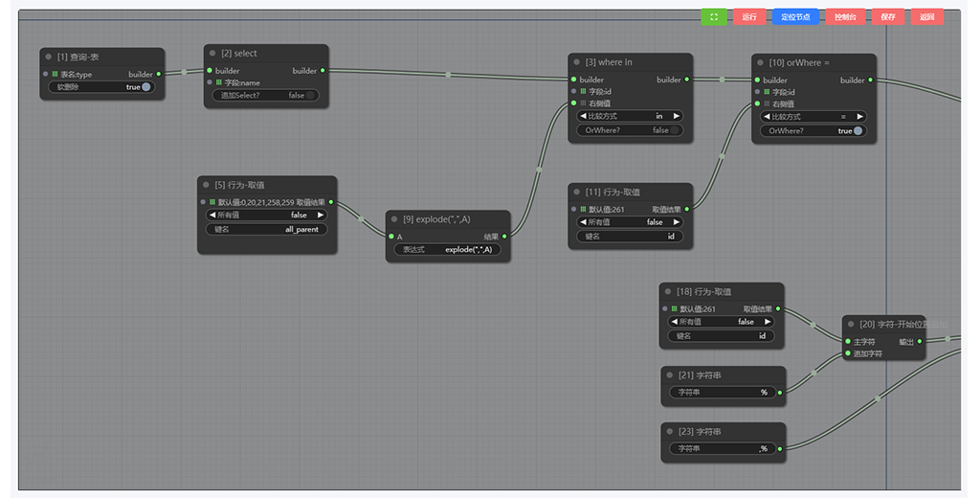Collapse node [20] 字符-开始位置追加 via title dot

pos(851,324)
